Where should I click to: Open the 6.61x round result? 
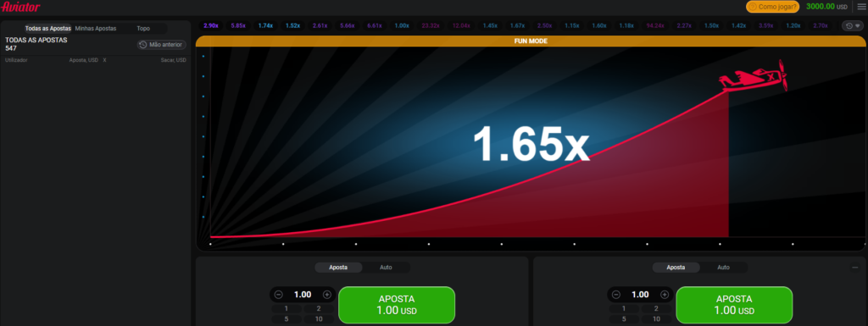[375, 25]
